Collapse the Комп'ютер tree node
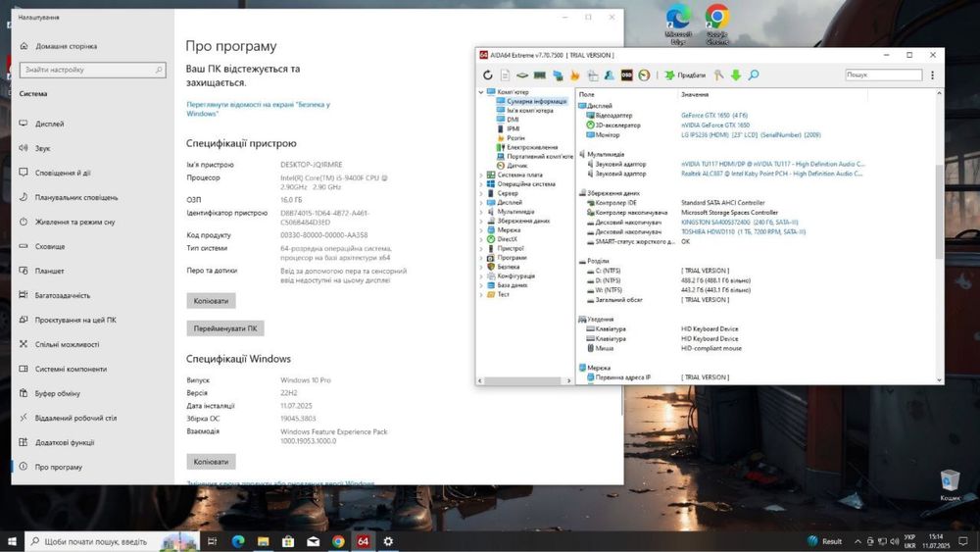 tap(480, 92)
